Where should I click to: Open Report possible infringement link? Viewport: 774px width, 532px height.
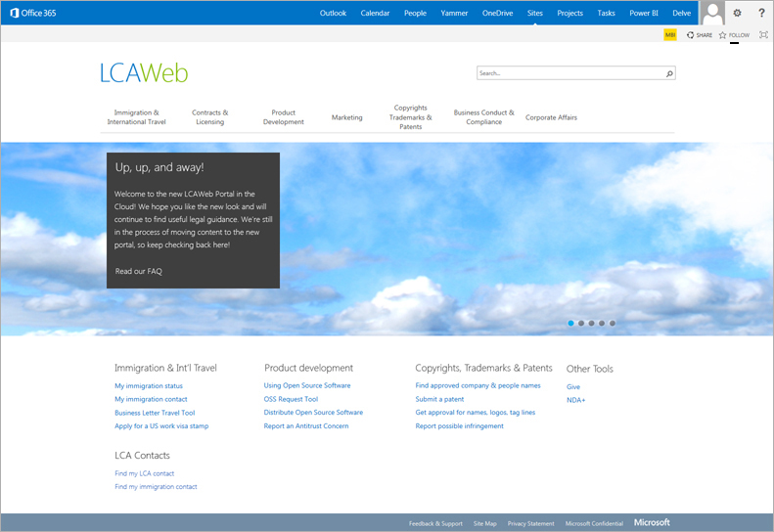[x=460, y=426]
